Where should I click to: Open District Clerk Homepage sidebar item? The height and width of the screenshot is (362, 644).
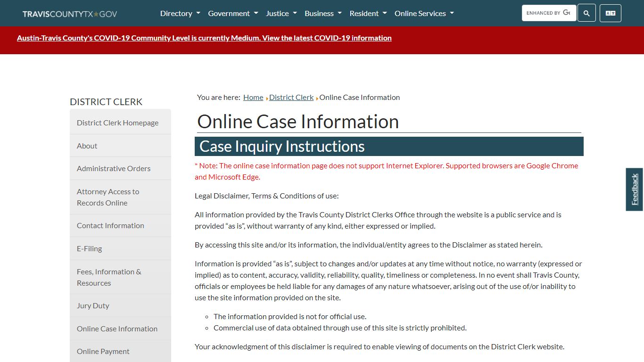(x=120, y=123)
